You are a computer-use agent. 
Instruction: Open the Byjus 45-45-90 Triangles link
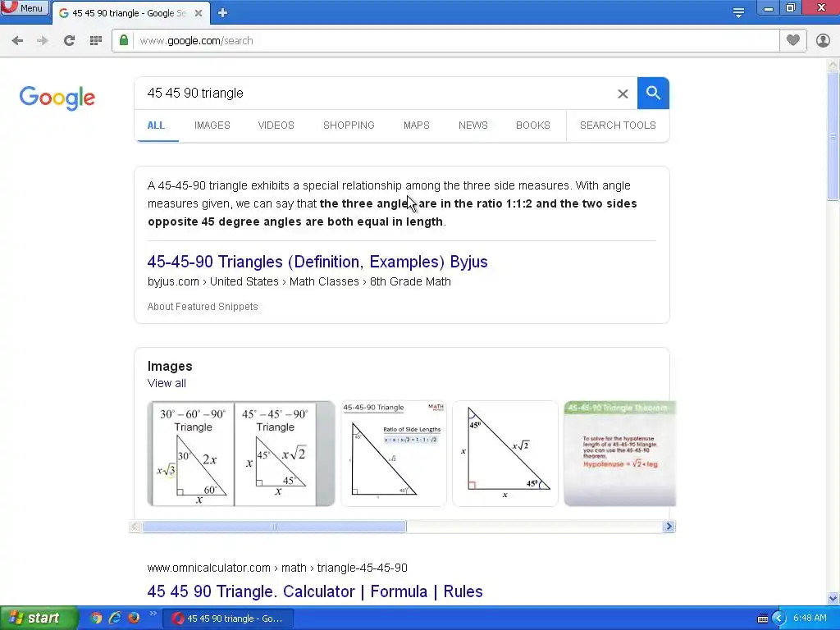[317, 262]
